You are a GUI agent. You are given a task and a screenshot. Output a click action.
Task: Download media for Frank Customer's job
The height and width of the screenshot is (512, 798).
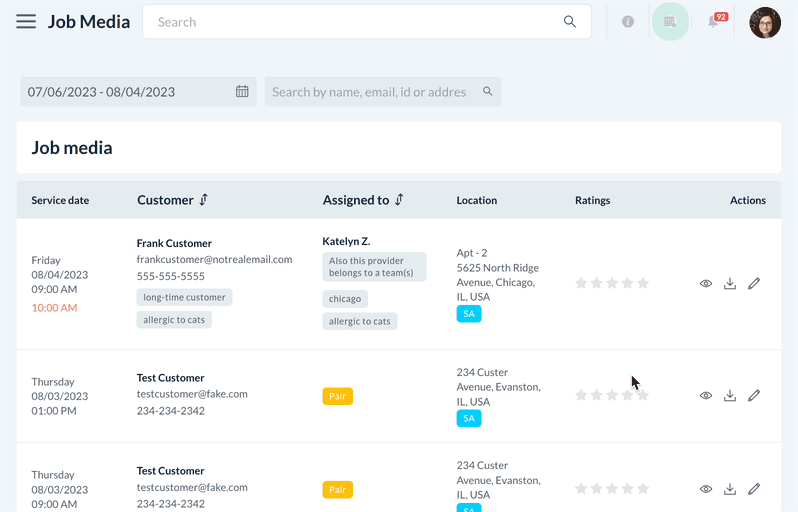pos(730,283)
